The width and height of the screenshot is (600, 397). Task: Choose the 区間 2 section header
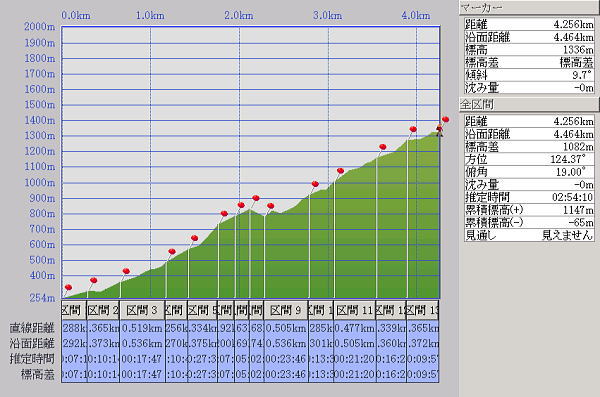pos(103,310)
